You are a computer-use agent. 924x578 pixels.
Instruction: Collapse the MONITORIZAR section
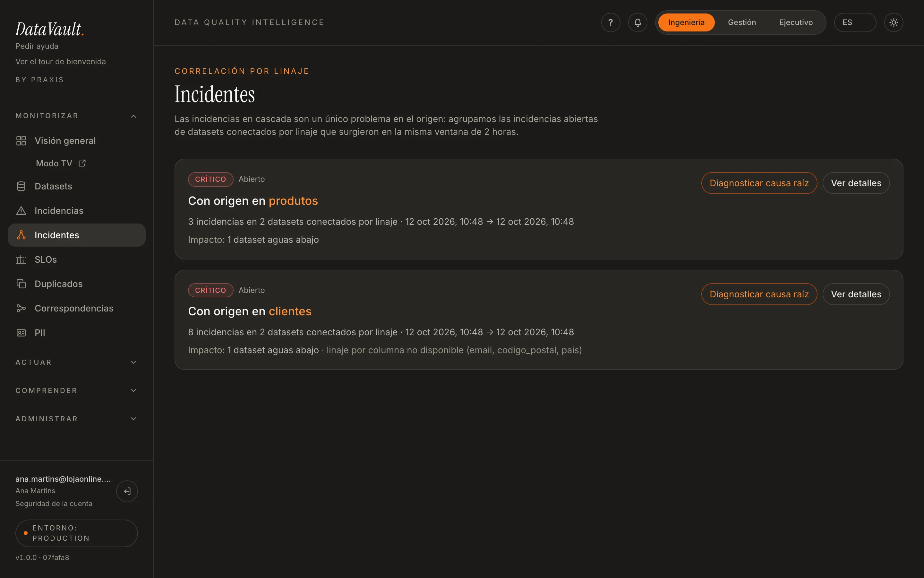coord(76,116)
